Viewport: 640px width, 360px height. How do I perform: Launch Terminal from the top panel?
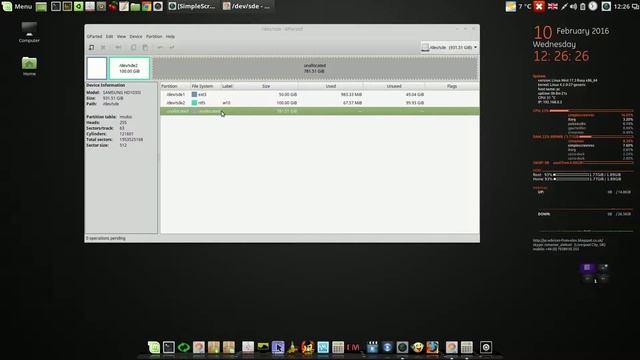(56, 7)
